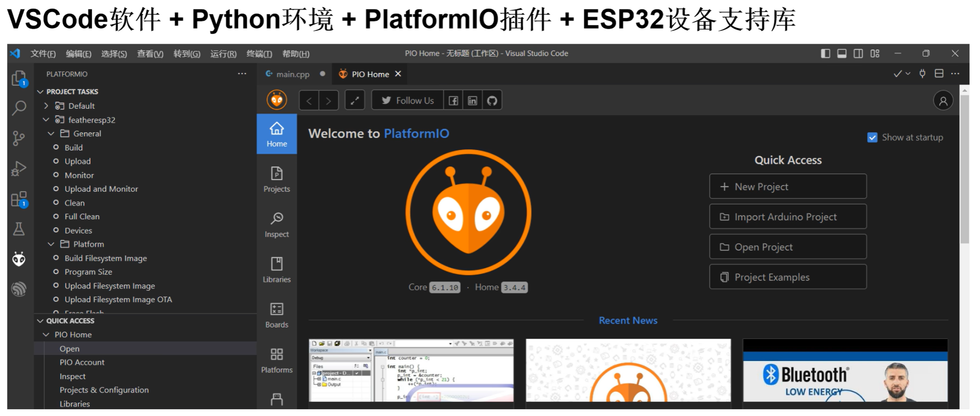Click Import Arduino Project button
Image resolution: width=980 pixels, height=416 pixels.
(x=788, y=217)
